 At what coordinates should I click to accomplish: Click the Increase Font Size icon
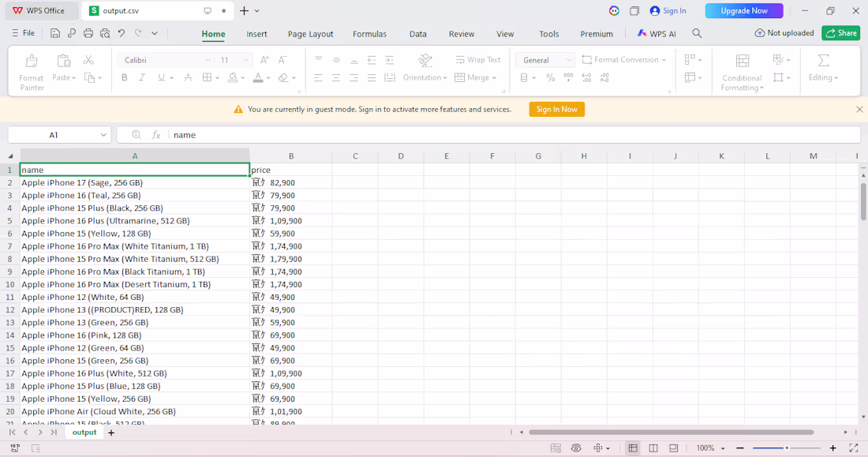coord(264,60)
